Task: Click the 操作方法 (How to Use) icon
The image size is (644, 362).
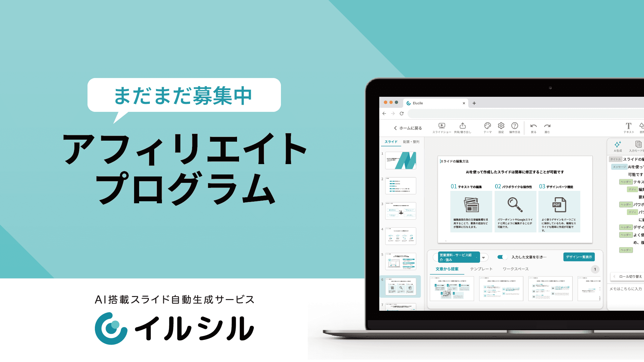Action: tap(514, 128)
